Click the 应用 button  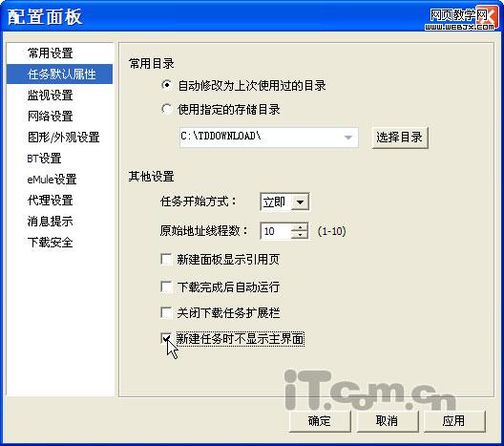(453, 420)
